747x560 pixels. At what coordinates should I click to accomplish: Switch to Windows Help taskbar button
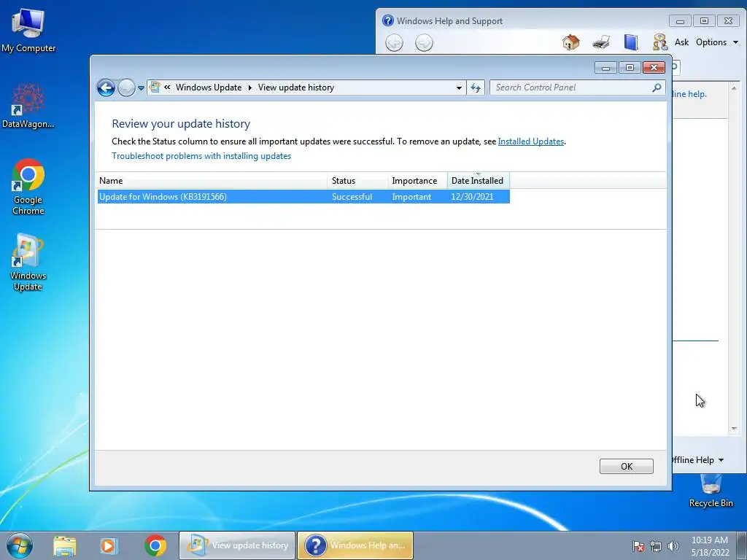(x=355, y=545)
